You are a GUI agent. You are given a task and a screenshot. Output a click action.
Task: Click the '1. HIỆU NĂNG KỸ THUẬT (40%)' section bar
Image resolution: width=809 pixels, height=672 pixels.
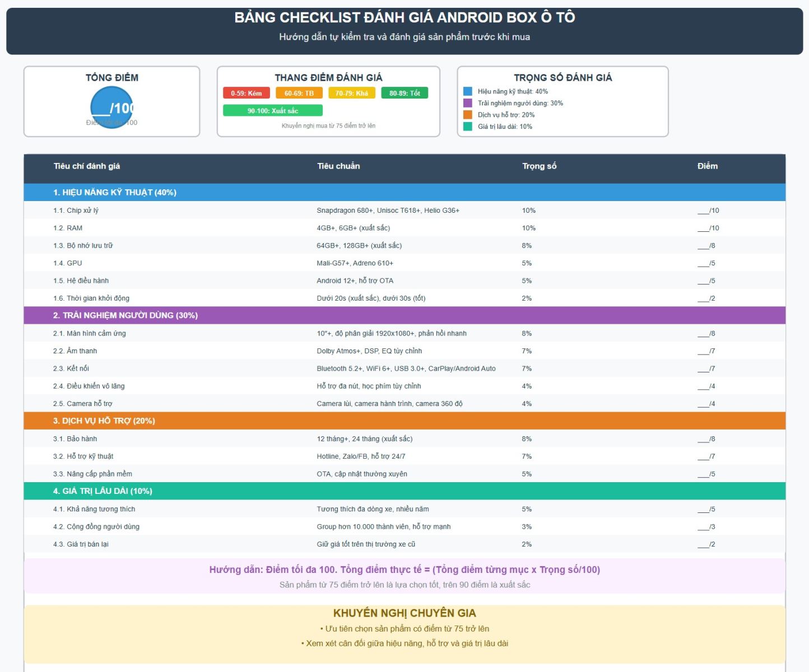click(404, 192)
